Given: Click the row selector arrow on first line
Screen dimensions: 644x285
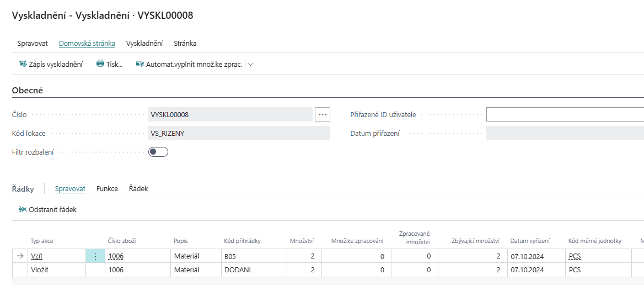Looking at the screenshot, I should click(20, 256).
